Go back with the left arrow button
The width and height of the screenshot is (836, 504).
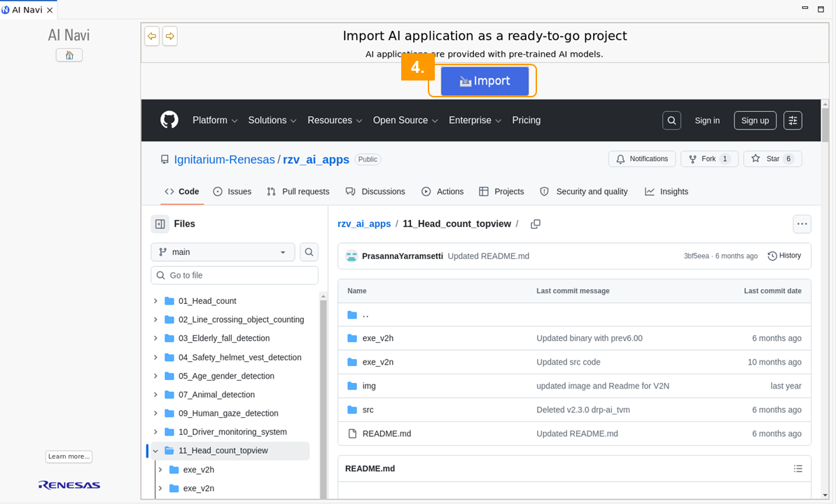[x=152, y=36]
